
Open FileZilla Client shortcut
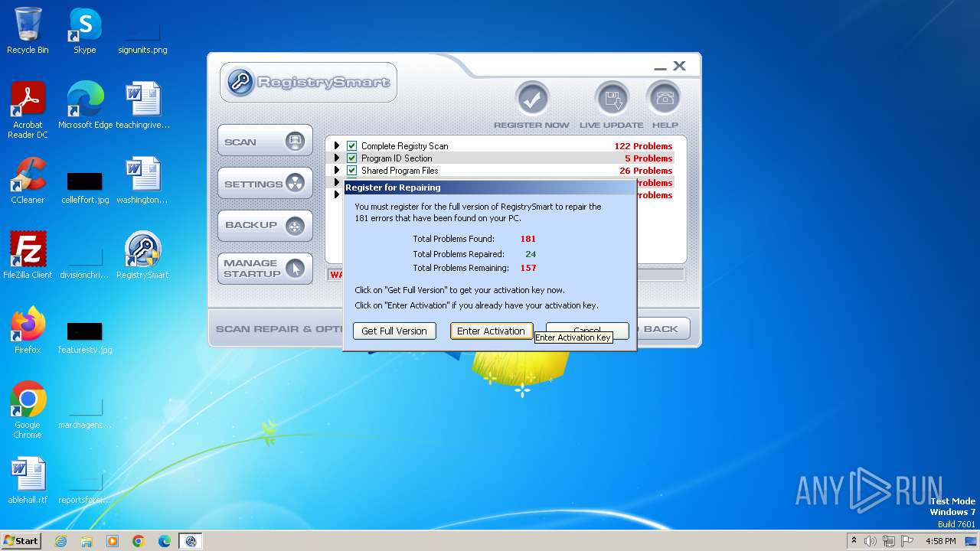coord(28,256)
